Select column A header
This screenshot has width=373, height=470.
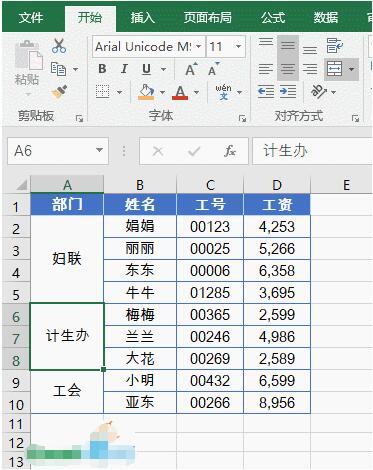point(67,184)
